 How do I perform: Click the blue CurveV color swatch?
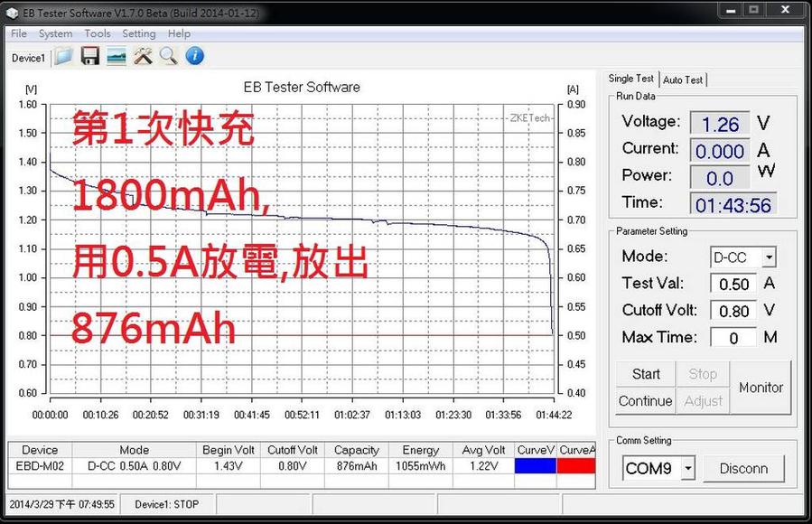coord(535,466)
